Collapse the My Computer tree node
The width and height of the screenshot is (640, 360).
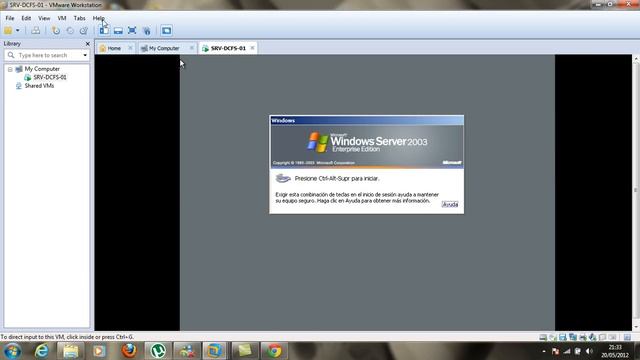coord(10,69)
